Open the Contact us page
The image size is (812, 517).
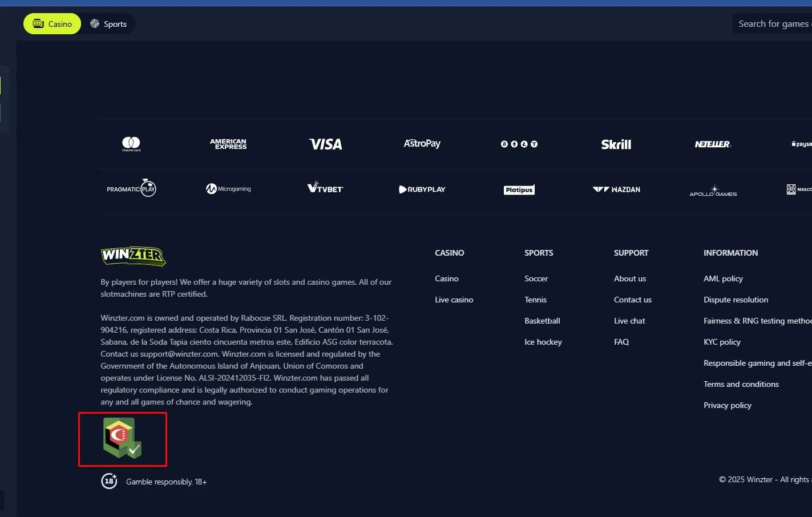coord(633,300)
